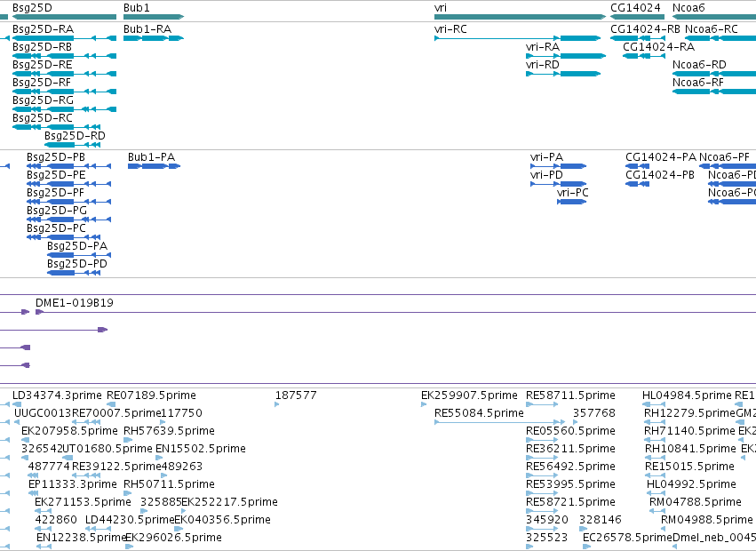Screen dimensions: 756x551
Task: Click the Bsg25D-RG transcript label
Action: point(44,100)
